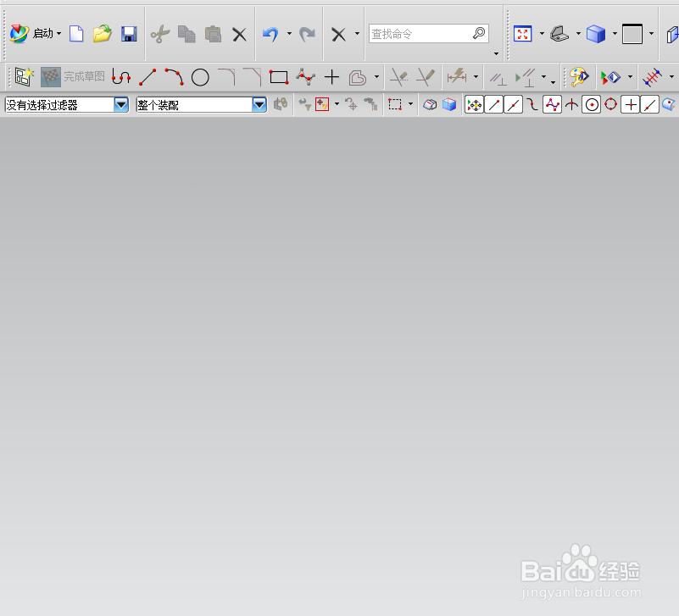Toggle Existing Point snap
This screenshot has width=679, height=616.
[x=631, y=105]
